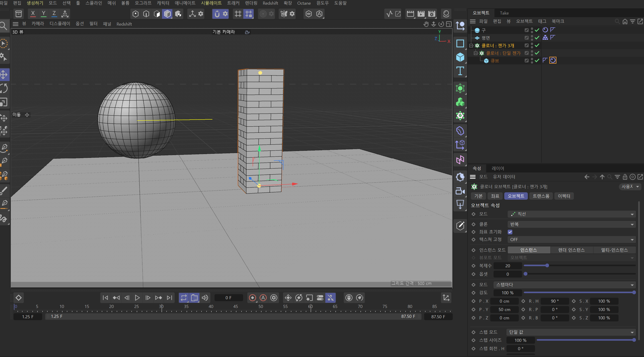
Task: Click the Object Manager home icon
Action: [x=625, y=22]
